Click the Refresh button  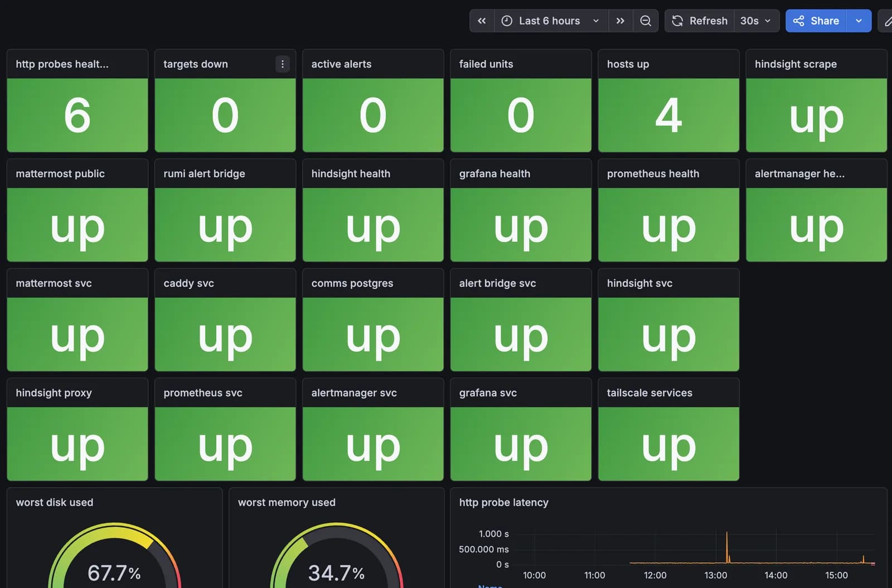point(700,21)
